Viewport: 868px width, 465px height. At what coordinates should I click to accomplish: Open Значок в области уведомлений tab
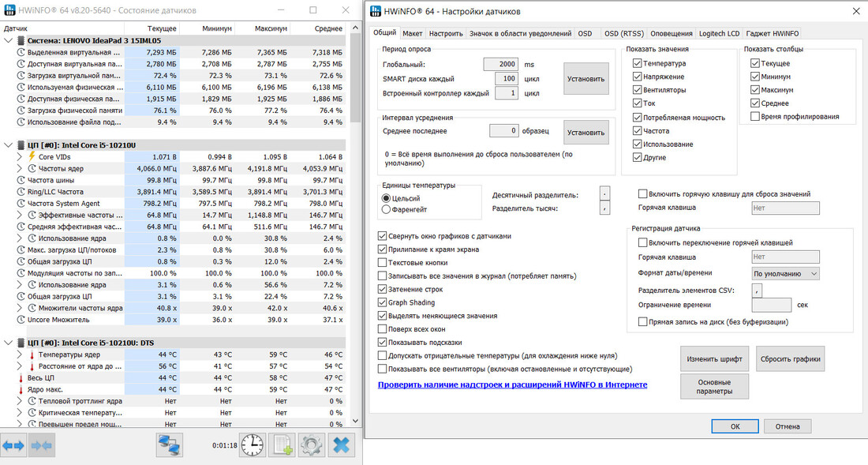pyautogui.click(x=520, y=34)
